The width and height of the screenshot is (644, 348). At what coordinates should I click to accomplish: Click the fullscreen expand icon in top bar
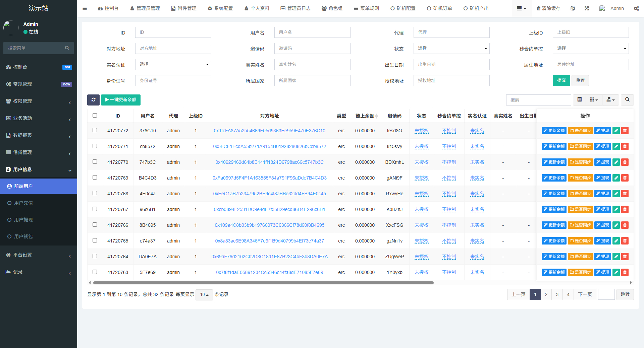pos(587,8)
